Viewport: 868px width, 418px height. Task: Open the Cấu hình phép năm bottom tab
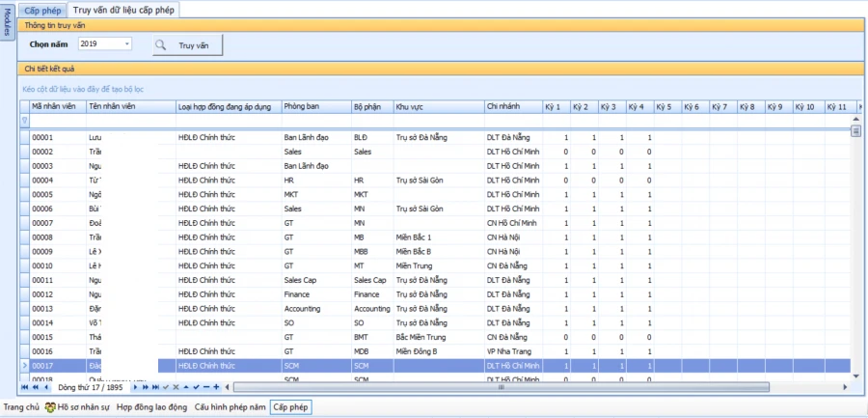click(x=230, y=407)
